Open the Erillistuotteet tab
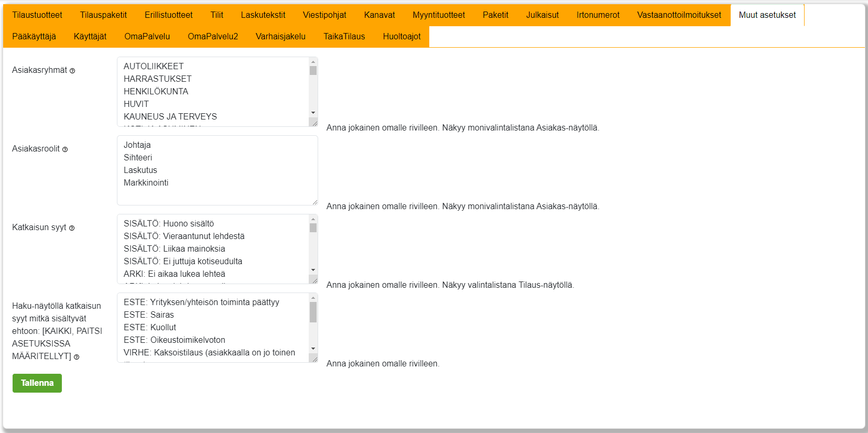 [x=169, y=15]
